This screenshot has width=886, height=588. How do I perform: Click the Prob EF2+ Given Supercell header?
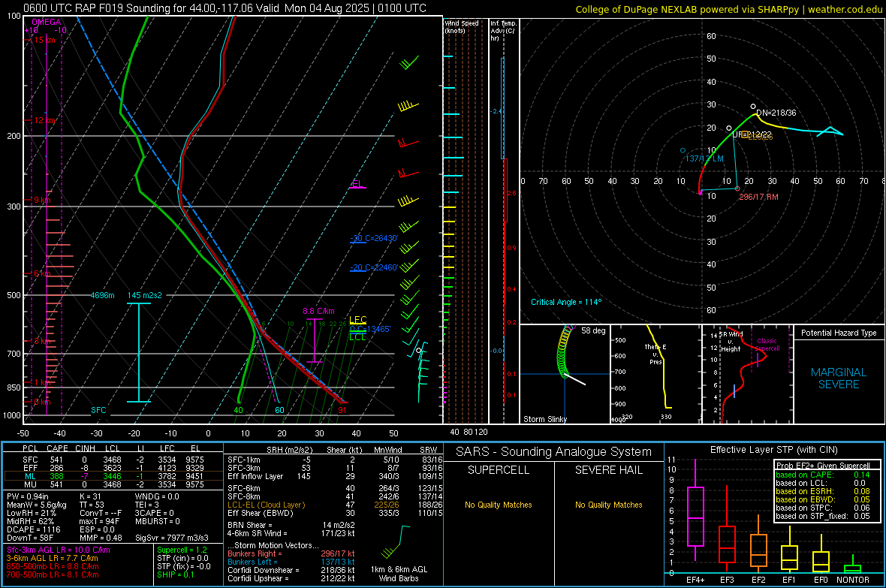point(823,466)
